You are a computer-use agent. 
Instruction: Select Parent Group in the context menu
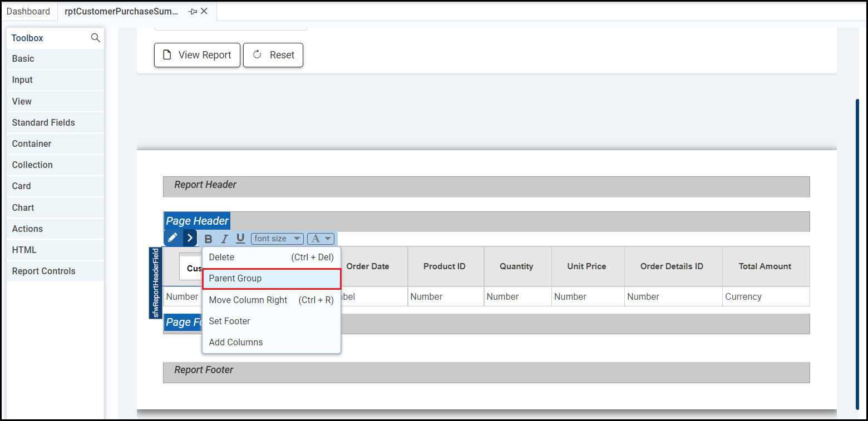coord(272,279)
